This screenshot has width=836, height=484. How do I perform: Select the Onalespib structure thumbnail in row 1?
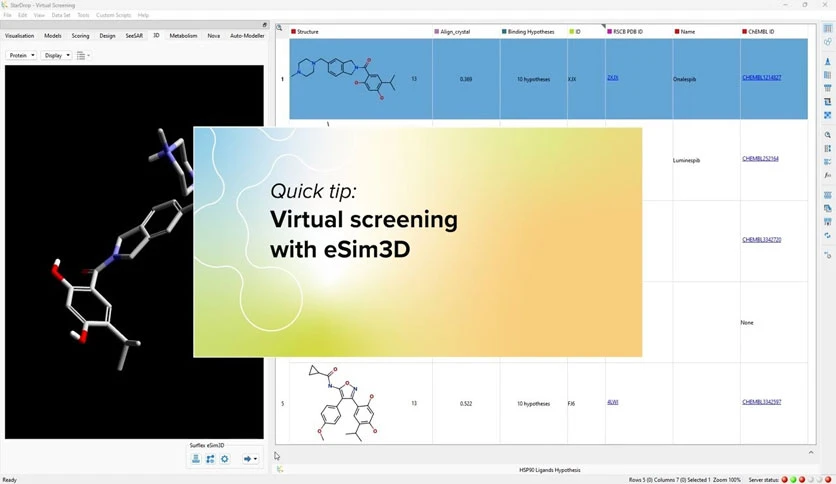(345, 79)
